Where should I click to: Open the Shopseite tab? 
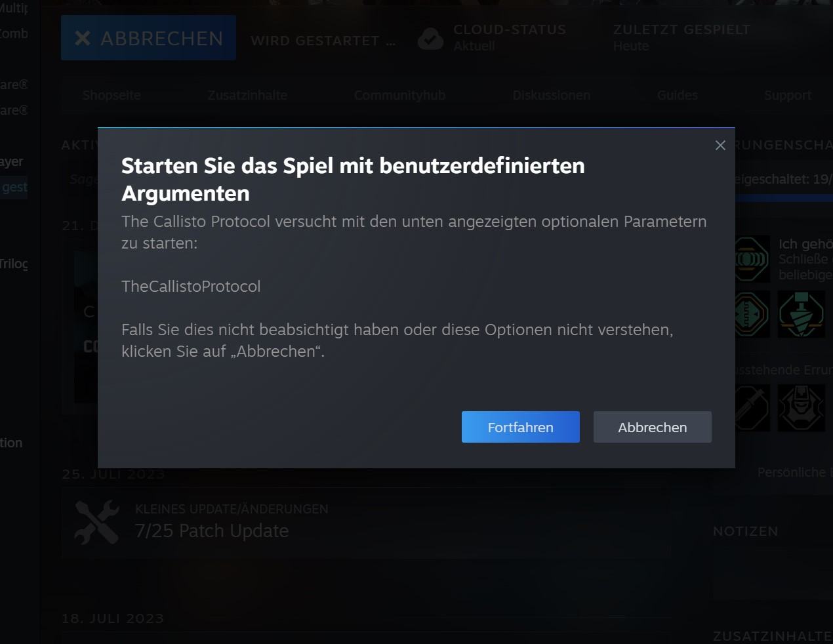pyautogui.click(x=112, y=95)
